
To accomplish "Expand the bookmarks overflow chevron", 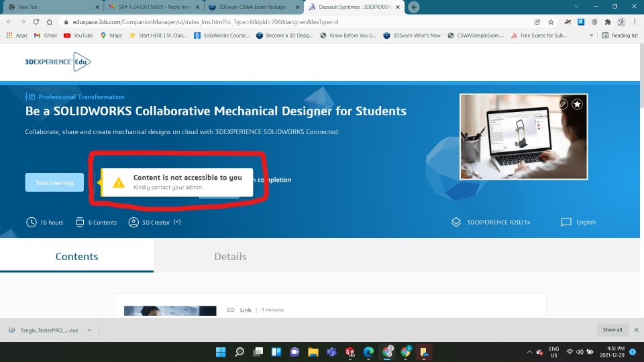I will point(592,36).
